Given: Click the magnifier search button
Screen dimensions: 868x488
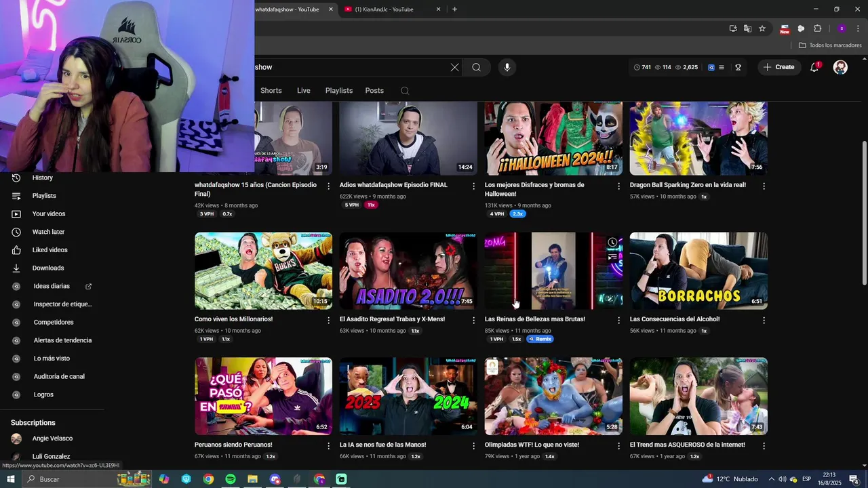Looking at the screenshot, I should coord(477,67).
